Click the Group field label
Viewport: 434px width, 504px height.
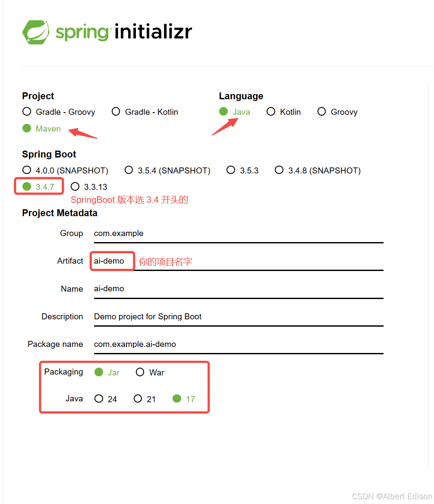click(71, 233)
